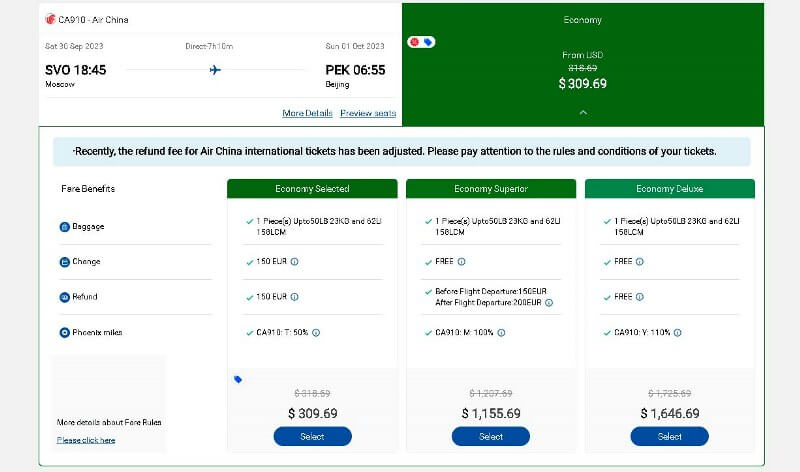This screenshot has width=800, height=472.
Task: Click the red and blue badge icons
Action: click(x=421, y=42)
